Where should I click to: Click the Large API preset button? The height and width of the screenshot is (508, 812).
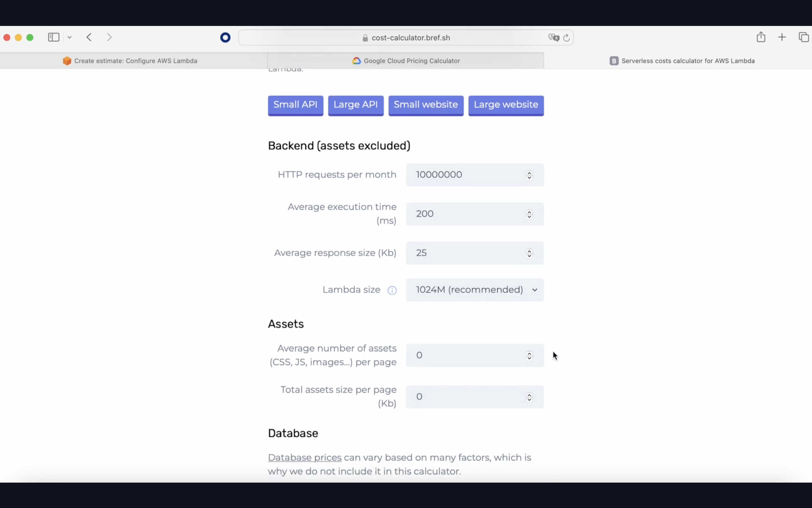tap(355, 104)
